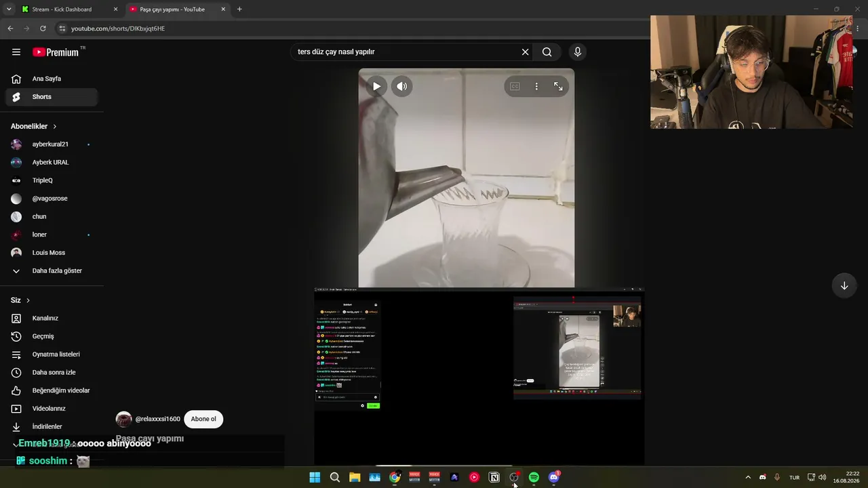Clear the search box text
This screenshot has height=488, width=868.
(525, 52)
